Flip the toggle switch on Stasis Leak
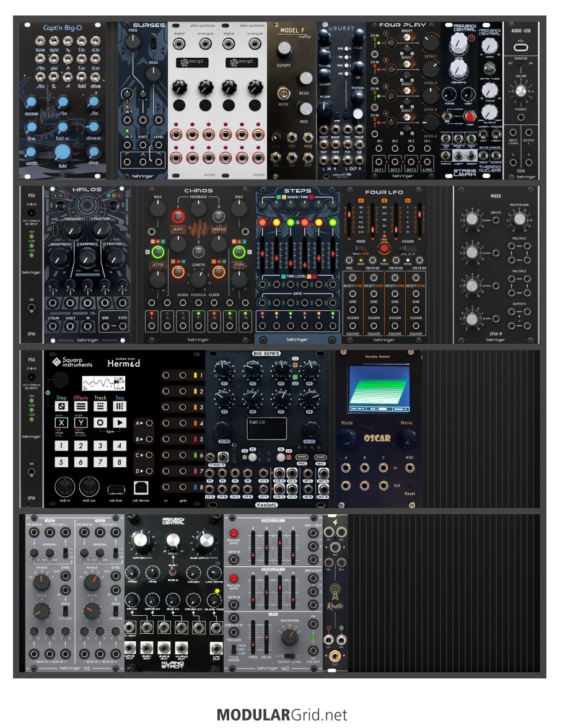 point(448,116)
